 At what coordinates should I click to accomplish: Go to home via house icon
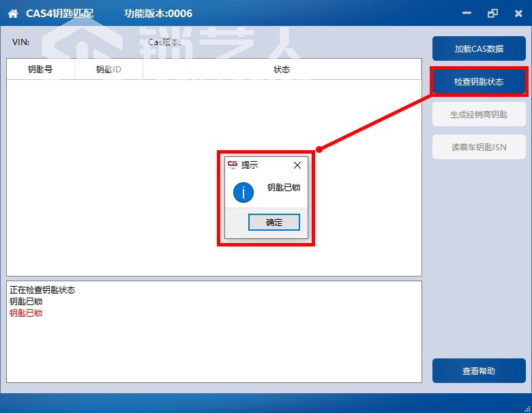point(13,14)
